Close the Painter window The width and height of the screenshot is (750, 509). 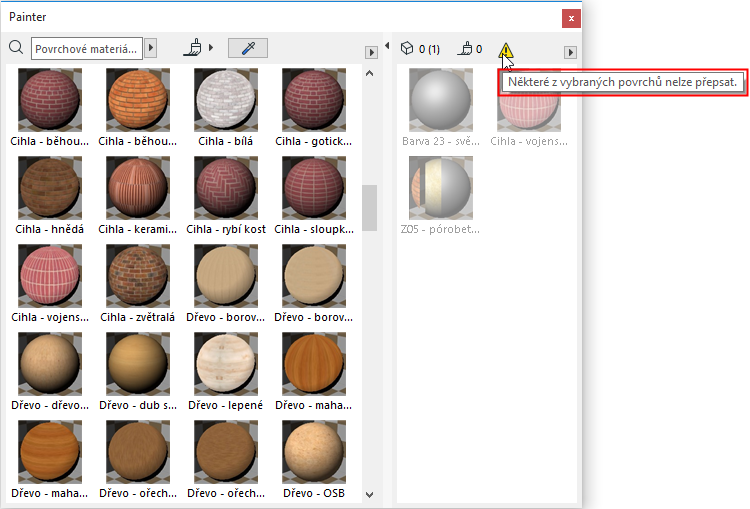point(570,18)
